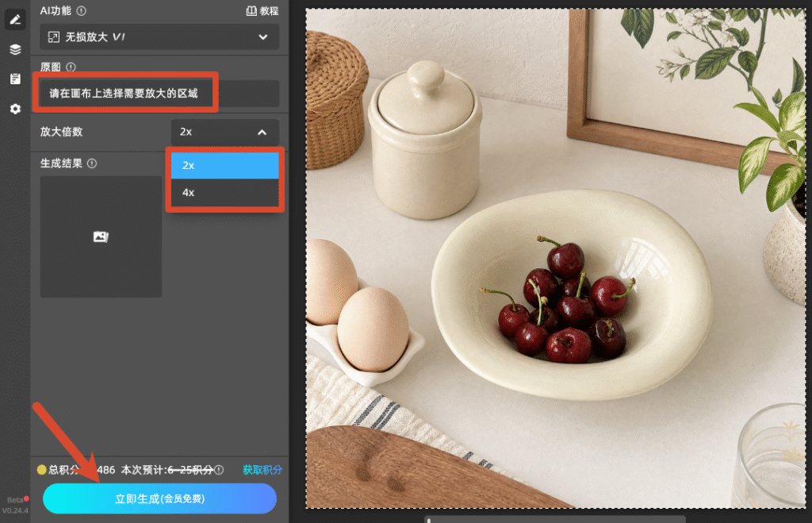Image resolution: width=812 pixels, height=523 pixels.
Task: Collapse the 放大倍数 2x dropdown
Action: [x=225, y=133]
